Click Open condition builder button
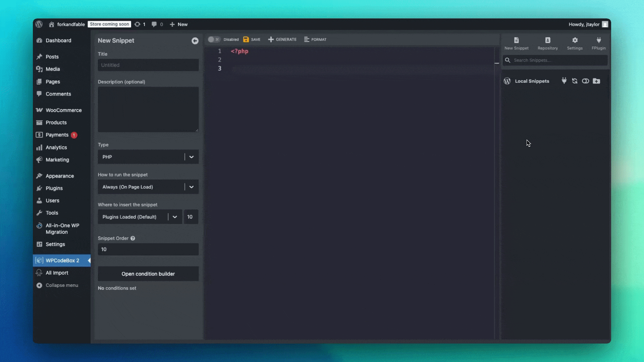Viewport: 644px width, 362px height. 148,274
